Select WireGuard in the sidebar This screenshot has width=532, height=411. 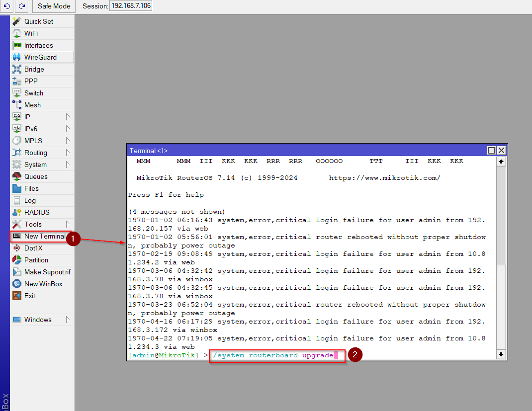[42, 57]
